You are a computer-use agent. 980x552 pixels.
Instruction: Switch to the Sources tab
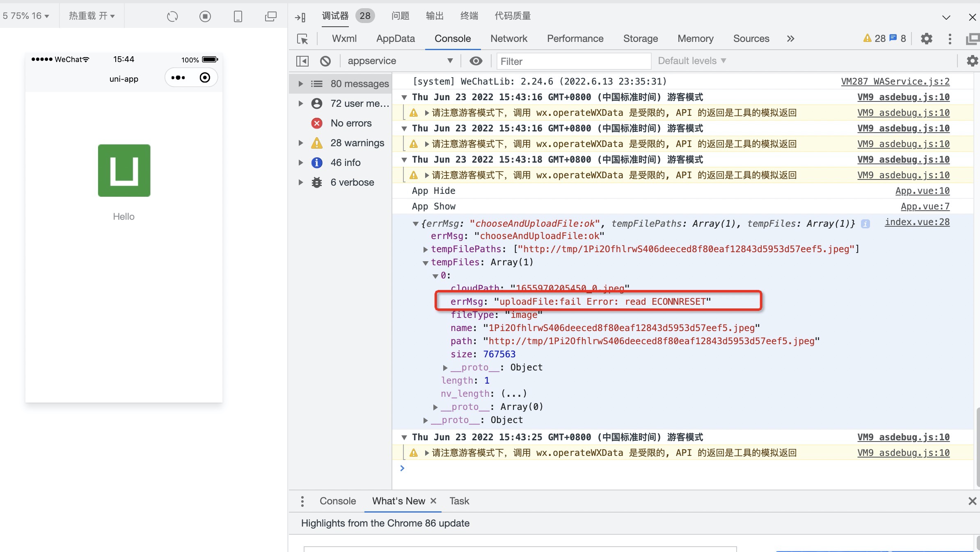(751, 39)
